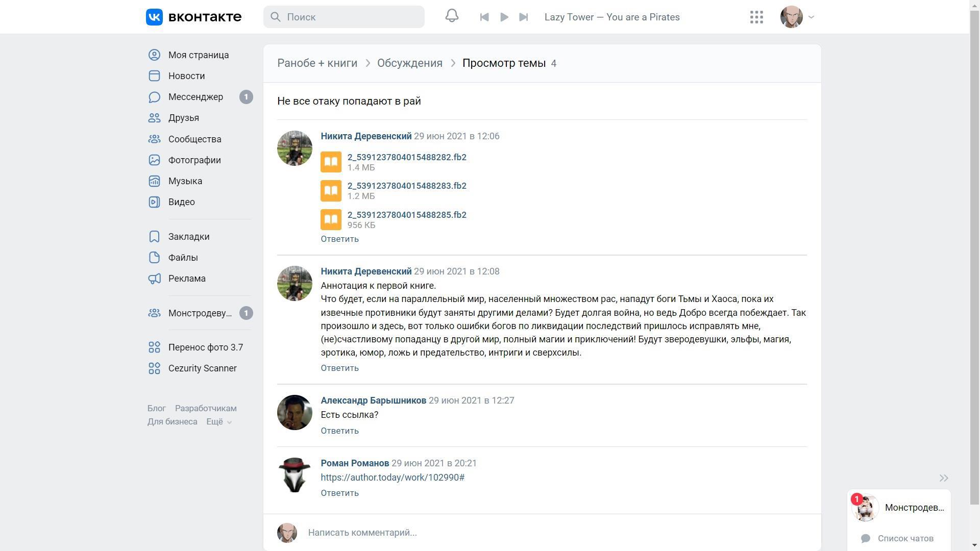Open Music section in sidebar
The height and width of the screenshot is (551, 980).
point(185,181)
